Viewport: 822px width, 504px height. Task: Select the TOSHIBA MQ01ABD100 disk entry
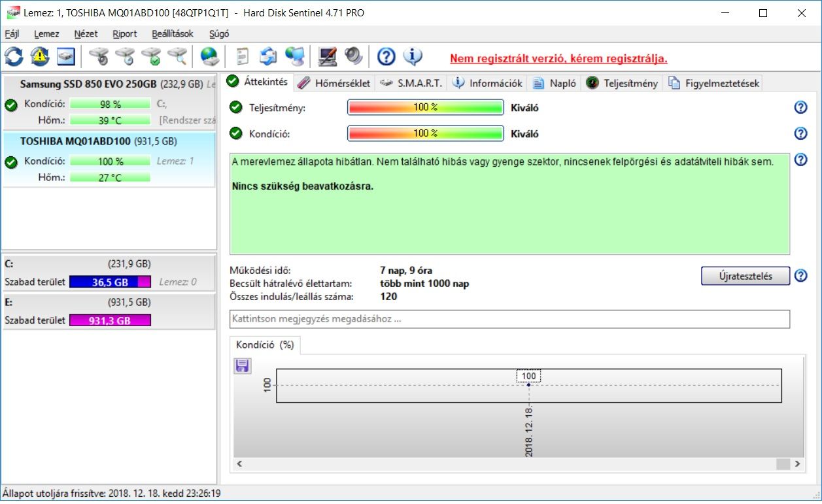[110, 159]
